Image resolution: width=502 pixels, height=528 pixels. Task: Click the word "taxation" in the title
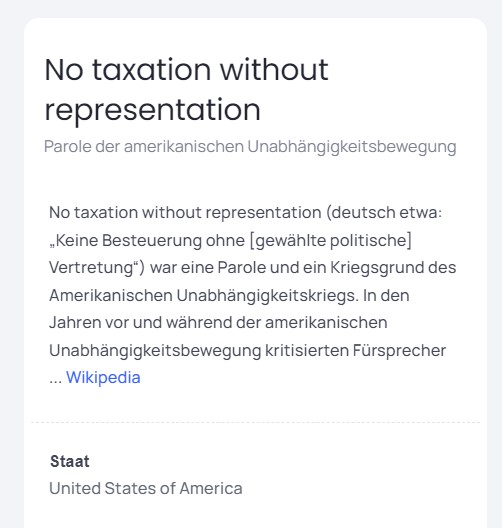tap(152, 70)
